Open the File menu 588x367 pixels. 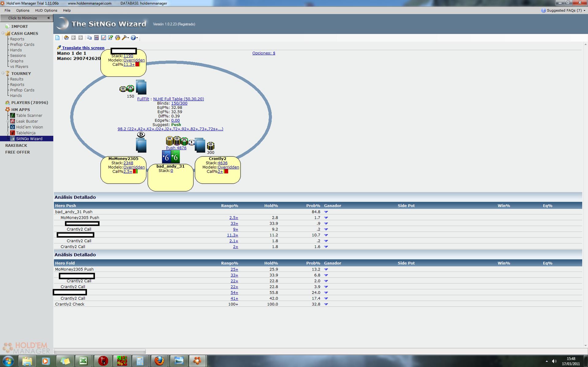[7, 10]
